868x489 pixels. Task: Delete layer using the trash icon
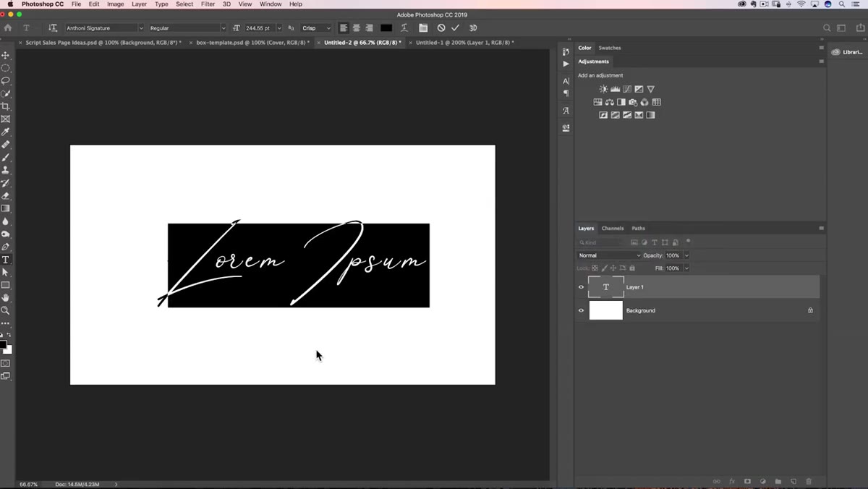coord(809,481)
